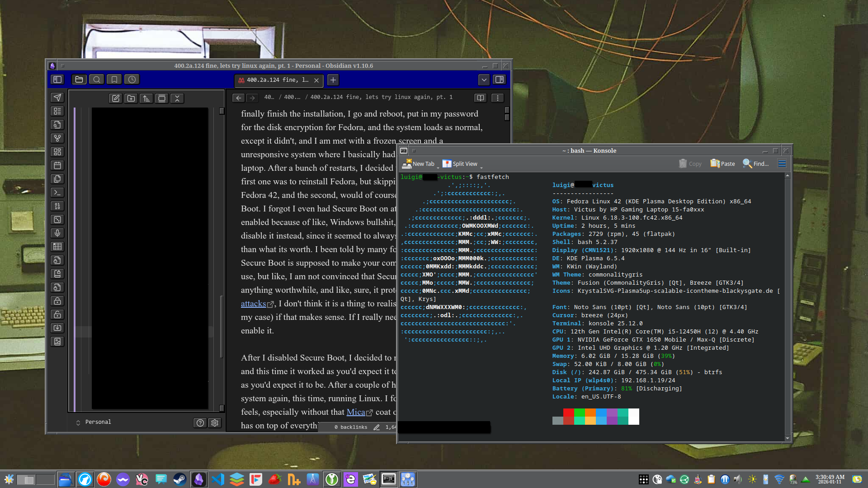
Task: Create a new note in file explorer
Action: (x=116, y=99)
